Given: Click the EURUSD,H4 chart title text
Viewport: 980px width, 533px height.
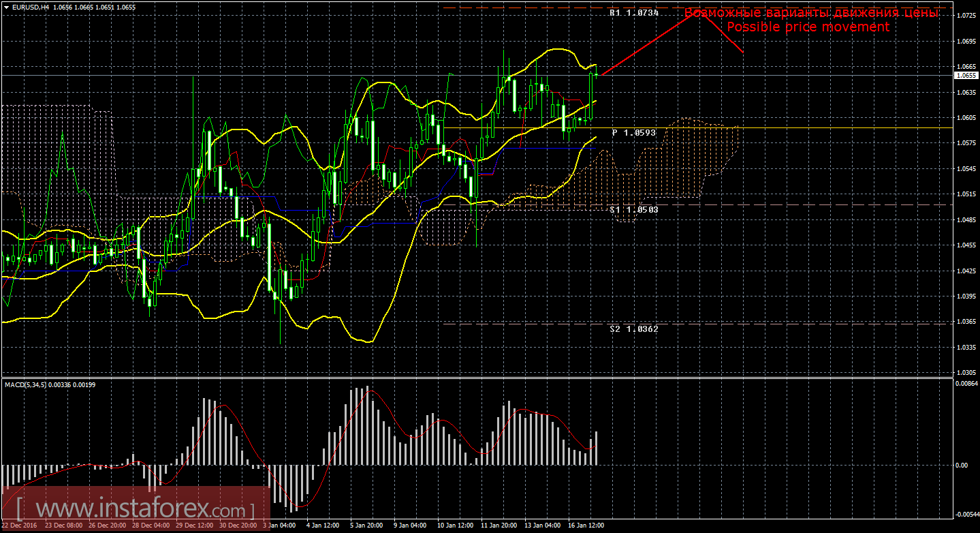Looking at the screenshot, I should [x=30, y=7].
